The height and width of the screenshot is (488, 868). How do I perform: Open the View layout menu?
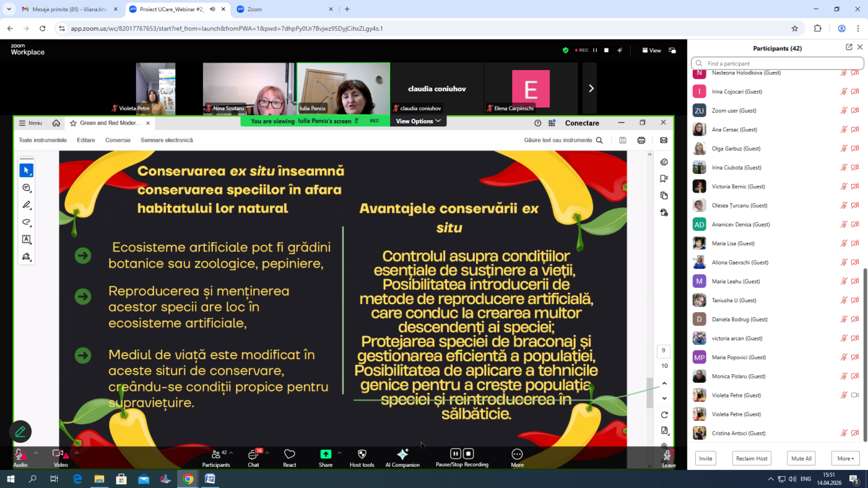coord(651,51)
